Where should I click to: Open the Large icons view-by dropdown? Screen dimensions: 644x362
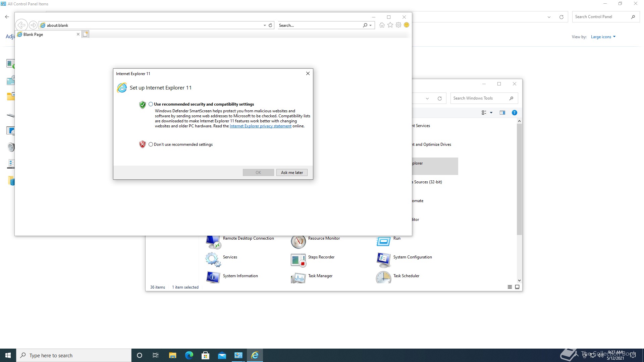point(603,37)
